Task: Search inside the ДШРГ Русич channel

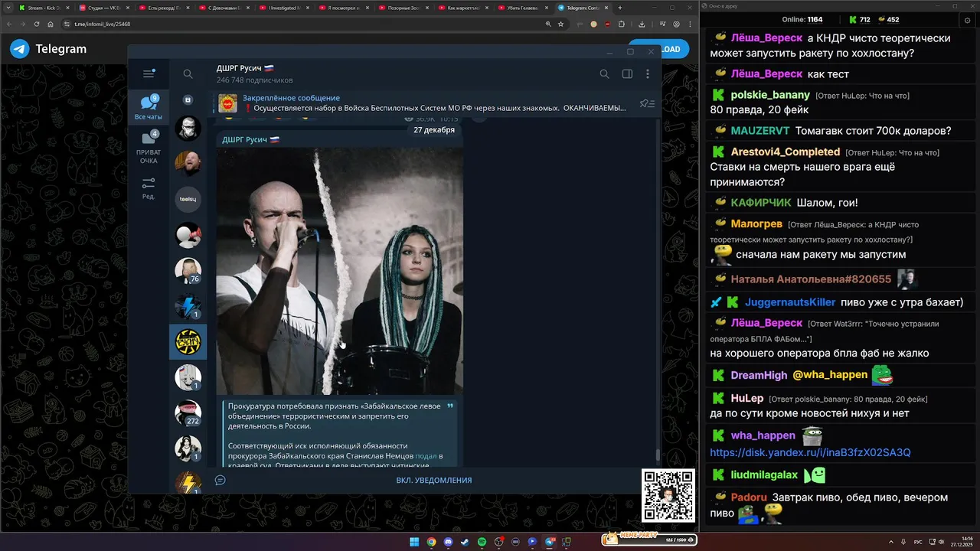Action: (604, 74)
